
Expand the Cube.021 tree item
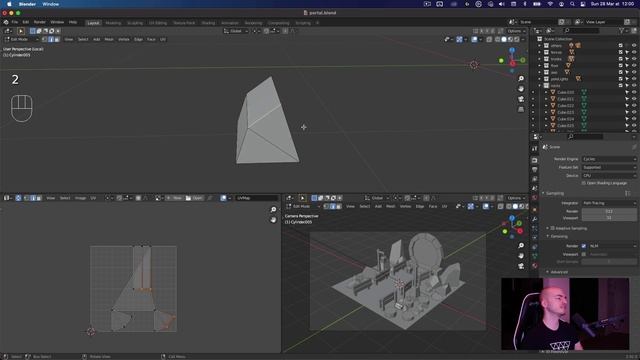[x=546, y=99]
